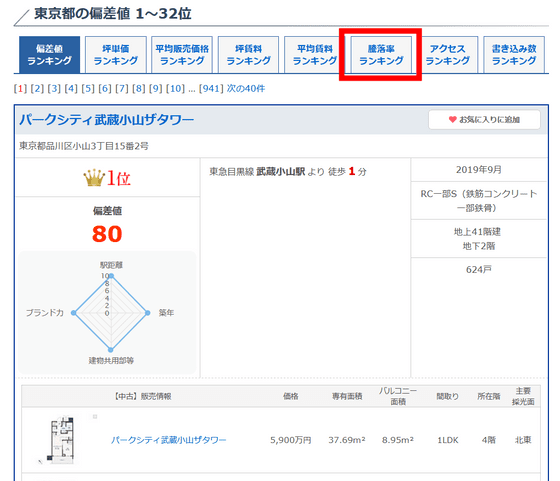
Task: Go to pagination page [10]
Action: [x=175, y=88]
